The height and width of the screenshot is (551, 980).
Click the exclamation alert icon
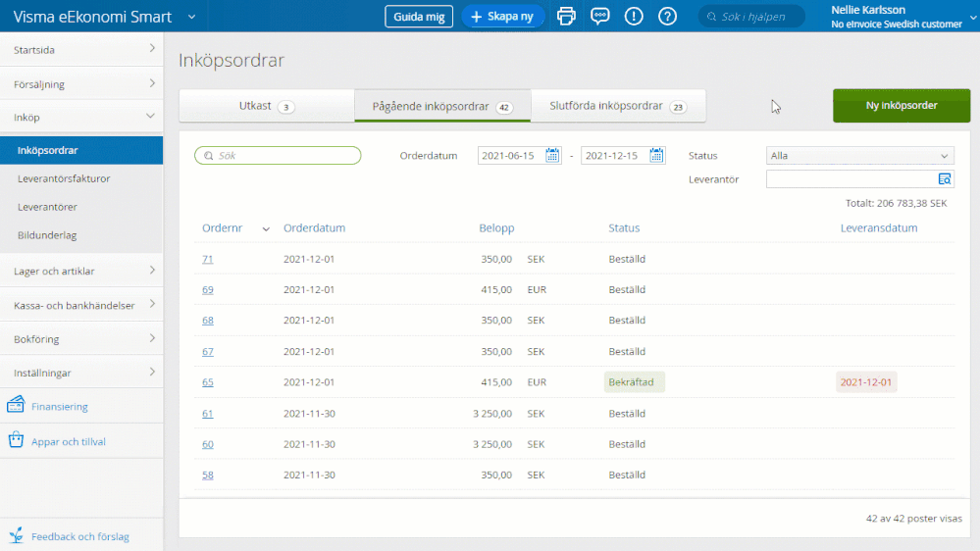634,16
